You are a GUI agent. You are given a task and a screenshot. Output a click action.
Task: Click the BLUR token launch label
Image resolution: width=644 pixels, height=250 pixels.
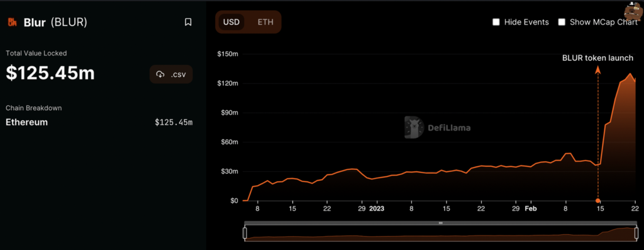597,59
